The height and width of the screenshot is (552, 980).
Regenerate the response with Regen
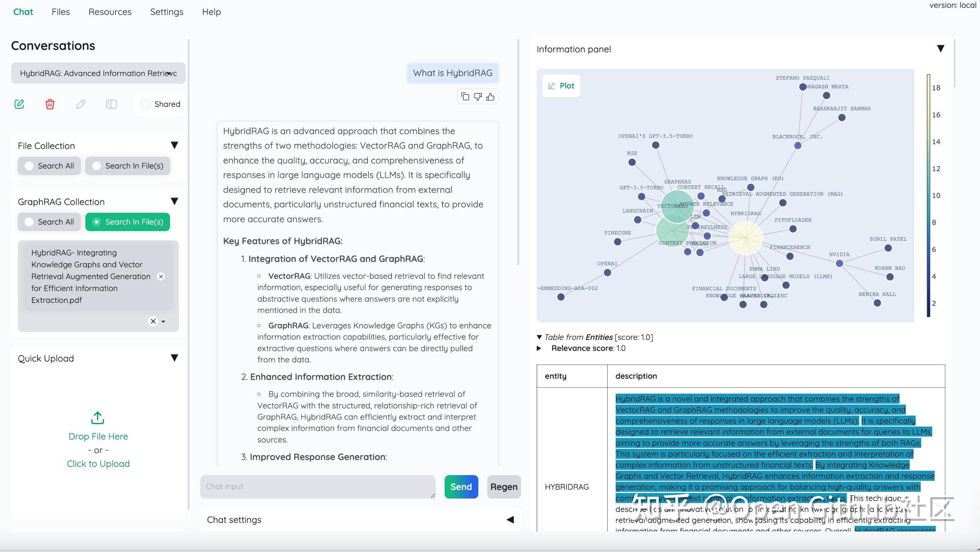pos(504,486)
